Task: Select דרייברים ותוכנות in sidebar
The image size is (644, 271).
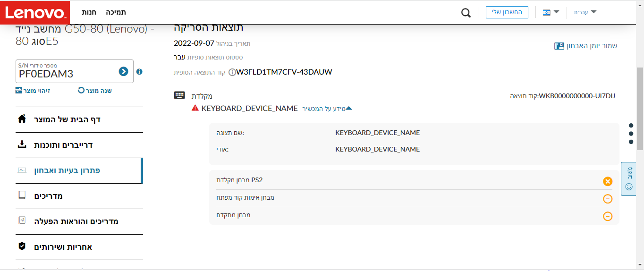Action: 63,145
